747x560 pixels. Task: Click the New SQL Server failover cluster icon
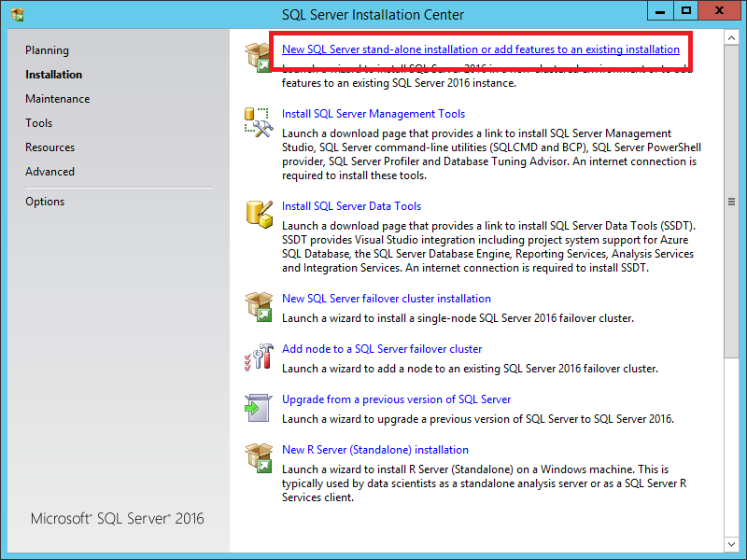tap(258, 306)
